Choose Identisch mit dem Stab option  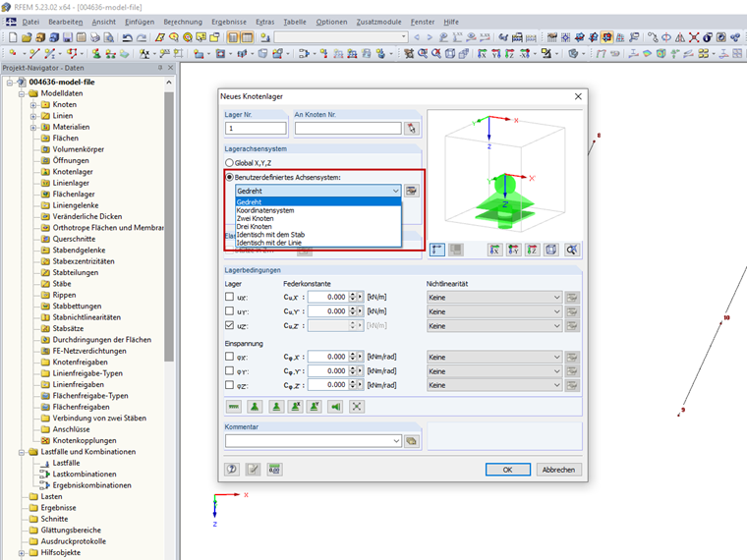click(x=318, y=235)
